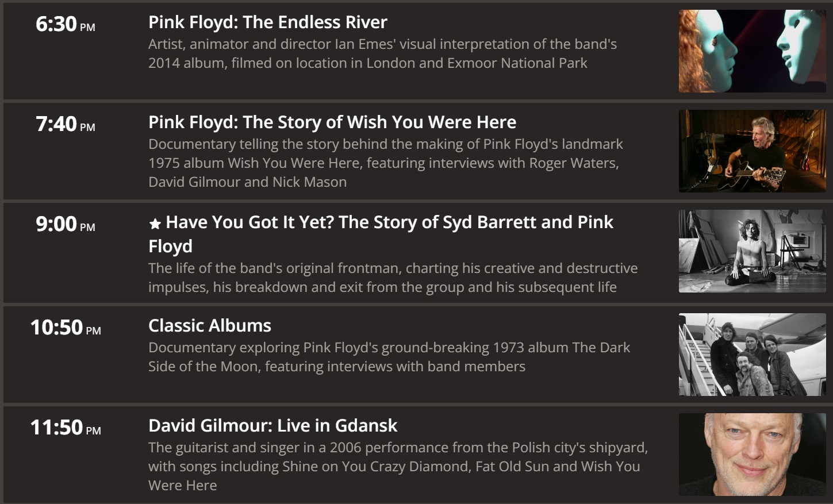Open Have You Got It Yet? programme title
The image size is (833, 504).
pyautogui.click(x=381, y=234)
